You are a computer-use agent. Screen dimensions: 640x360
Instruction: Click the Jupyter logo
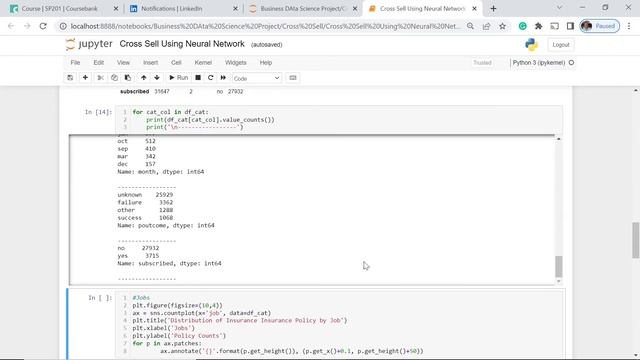pos(89,44)
